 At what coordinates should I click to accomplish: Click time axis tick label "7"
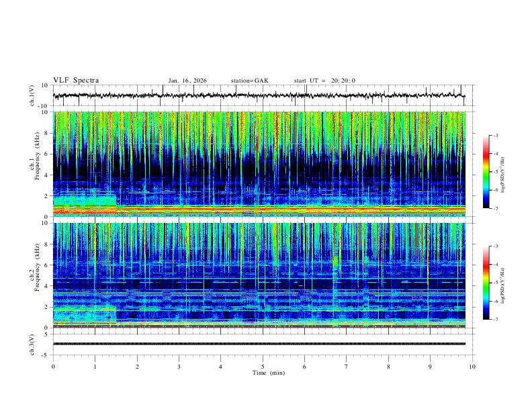[347, 367]
